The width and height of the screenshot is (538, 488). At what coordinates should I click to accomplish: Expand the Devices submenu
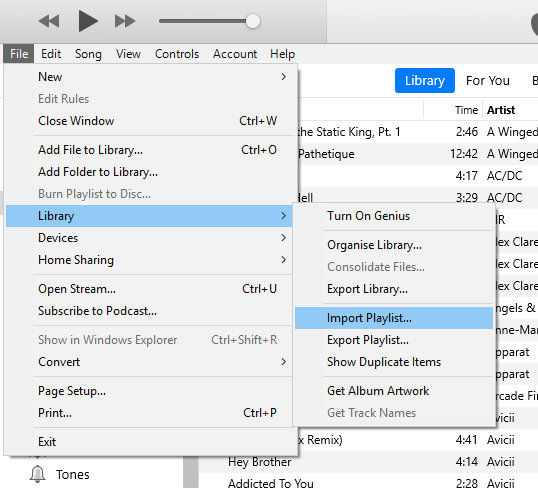(x=149, y=238)
